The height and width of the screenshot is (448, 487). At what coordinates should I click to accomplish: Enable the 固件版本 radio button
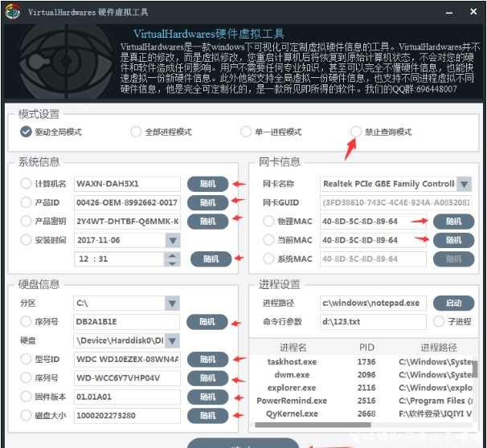(x=26, y=397)
